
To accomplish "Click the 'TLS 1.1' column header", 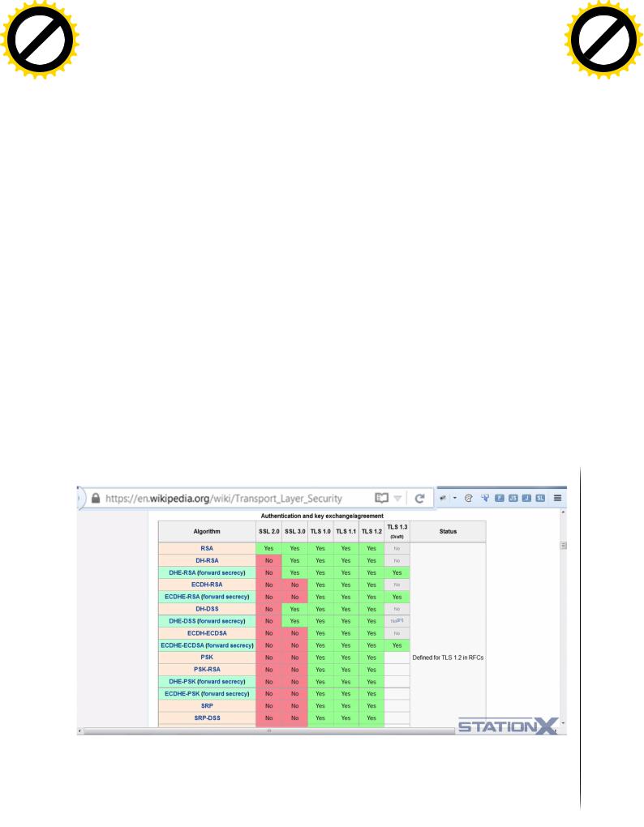I will (346, 532).
